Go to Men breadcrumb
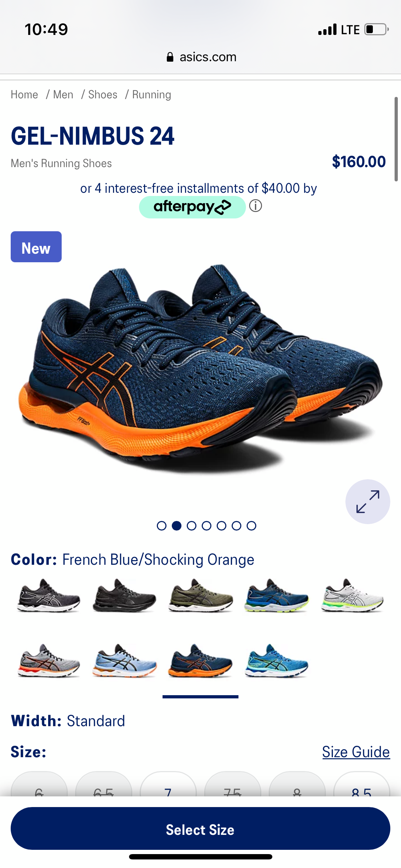Image resolution: width=401 pixels, height=868 pixels. 63,95
